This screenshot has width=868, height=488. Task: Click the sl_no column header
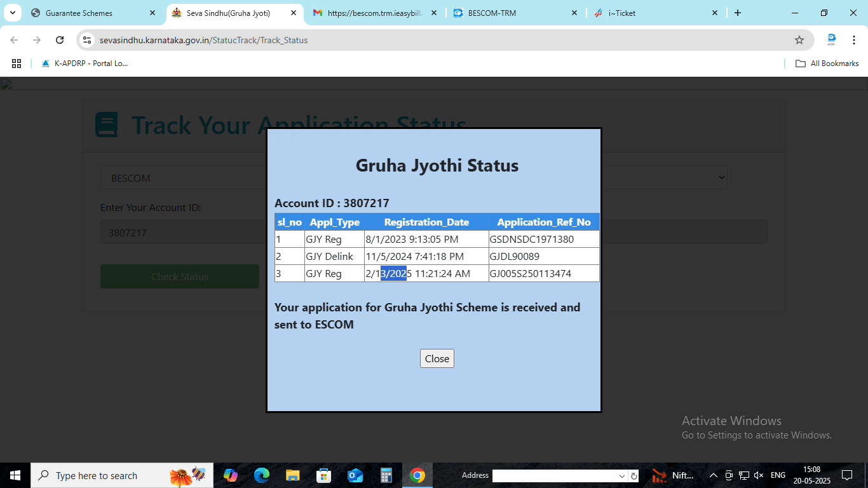click(290, 222)
